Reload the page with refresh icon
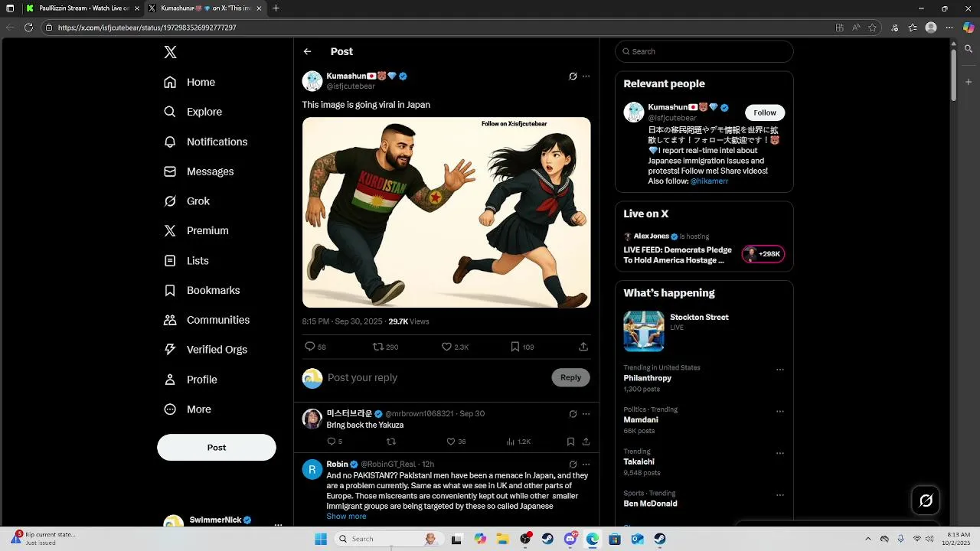 (x=28, y=28)
